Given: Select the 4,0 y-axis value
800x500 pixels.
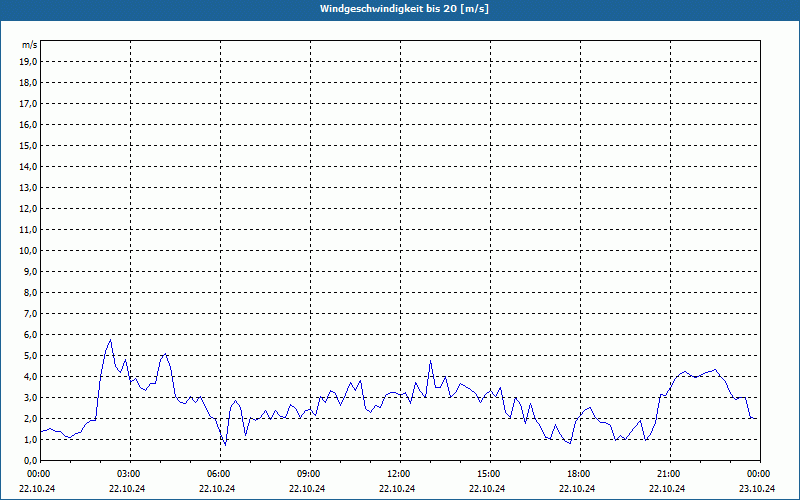Looking at the screenshot, I should [x=30, y=377].
